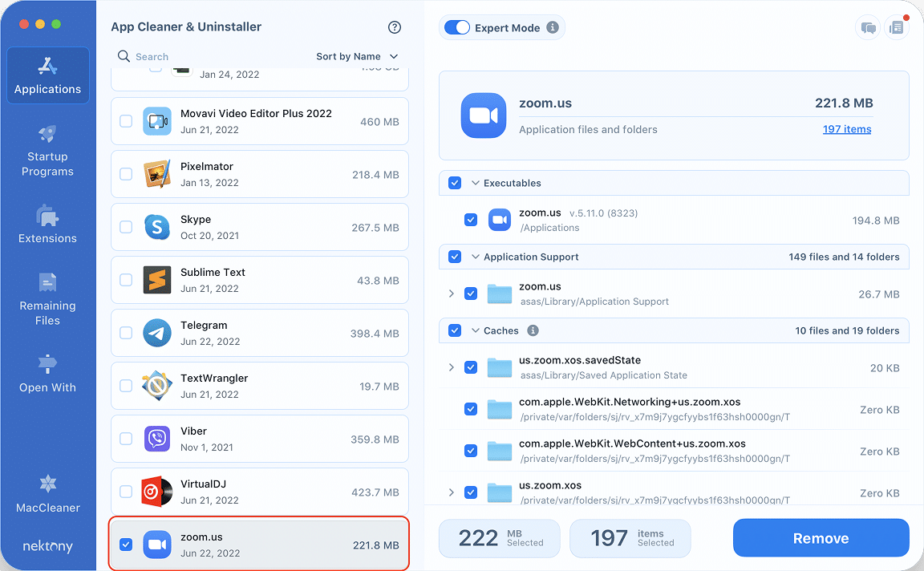Collapse the Caches section
The width and height of the screenshot is (924, 571).
[x=476, y=330]
